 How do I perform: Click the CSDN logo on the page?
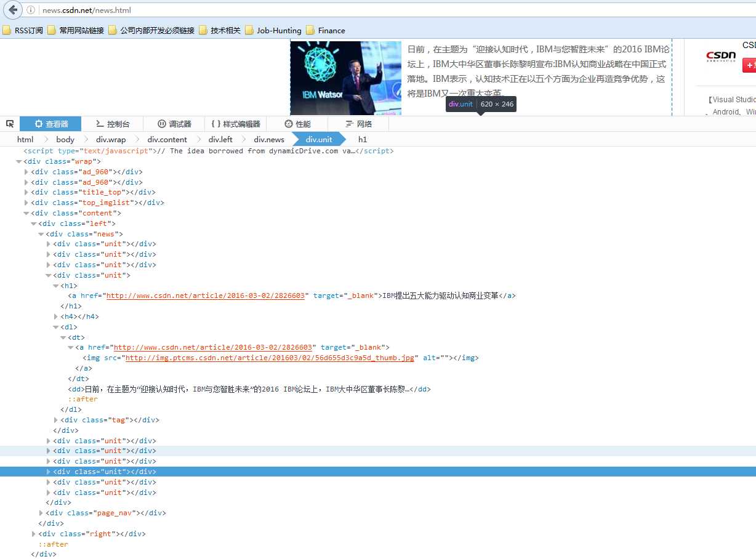pos(721,56)
